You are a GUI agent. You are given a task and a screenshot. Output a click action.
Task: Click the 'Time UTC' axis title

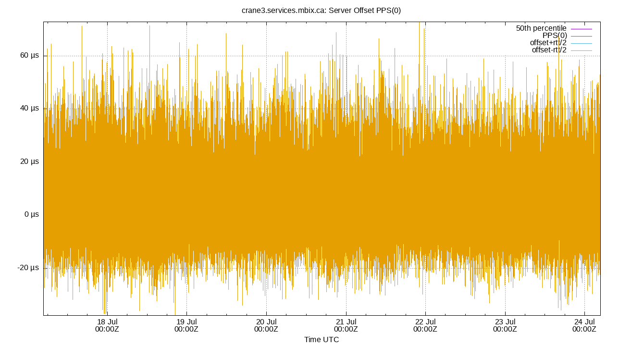[322, 340]
